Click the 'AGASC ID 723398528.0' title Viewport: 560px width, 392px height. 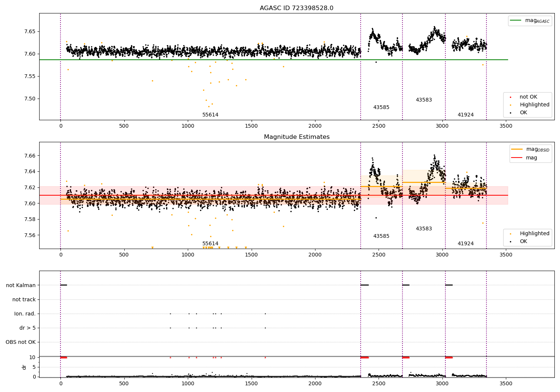tap(296, 8)
